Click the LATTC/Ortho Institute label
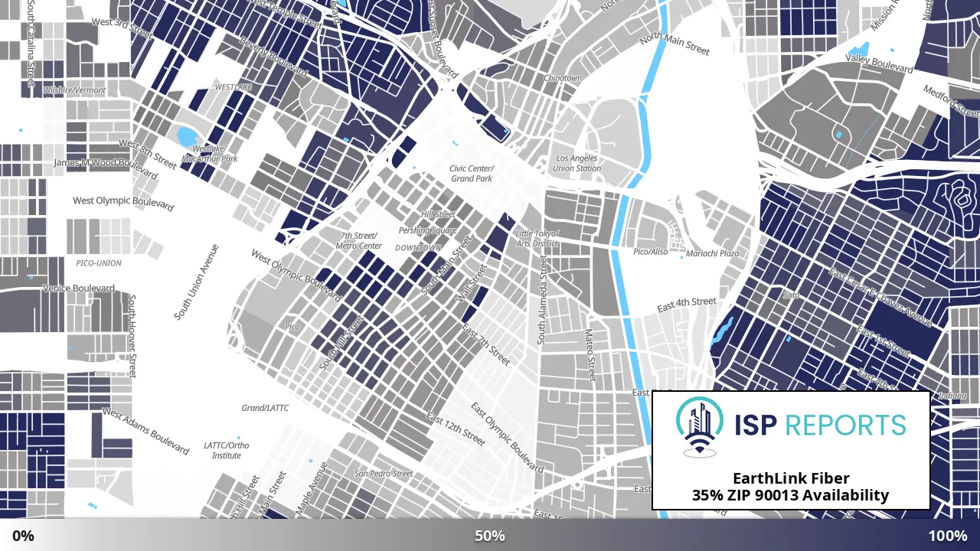The height and width of the screenshot is (551, 980). pos(226,450)
